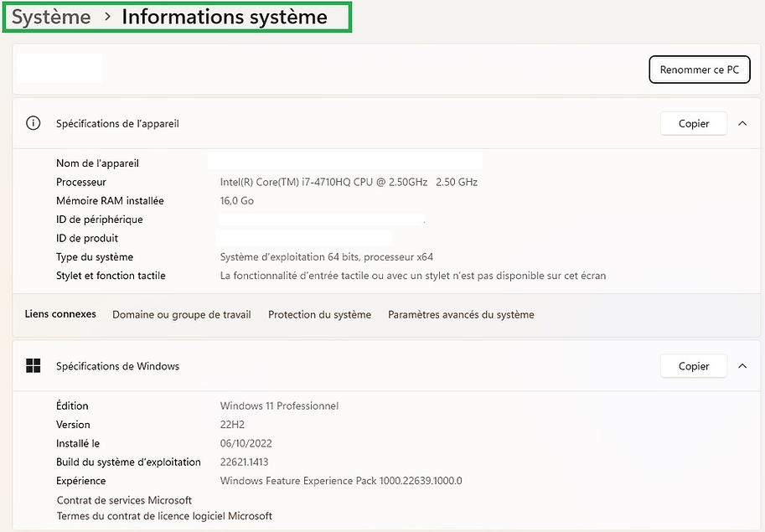Screen dimensions: 765x532
Task: Select the Build du système d'exploitation label
Action: pos(128,462)
